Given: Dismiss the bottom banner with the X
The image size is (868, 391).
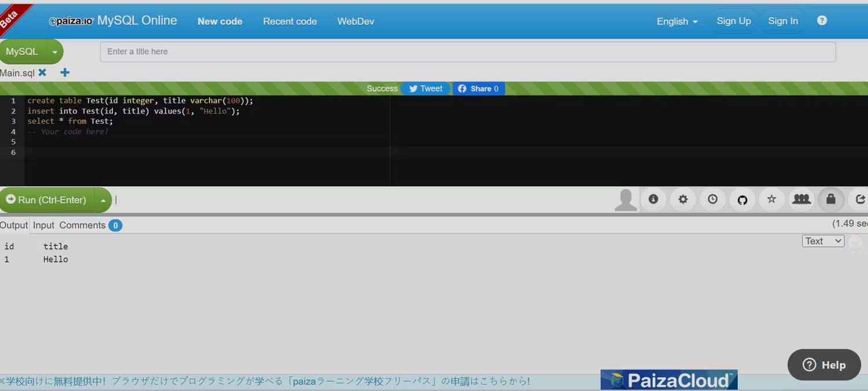Looking at the screenshot, I should click(2, 381).
